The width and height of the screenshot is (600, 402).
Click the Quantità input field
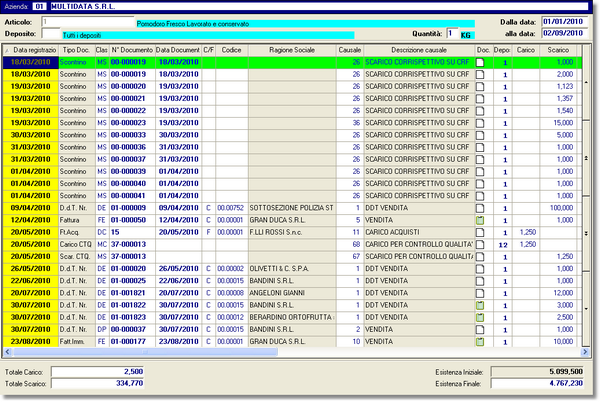coord(452,34)
